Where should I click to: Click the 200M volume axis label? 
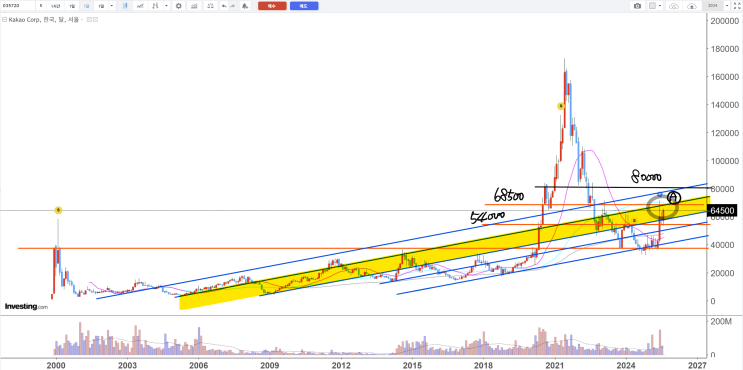[x=721, y=323]
